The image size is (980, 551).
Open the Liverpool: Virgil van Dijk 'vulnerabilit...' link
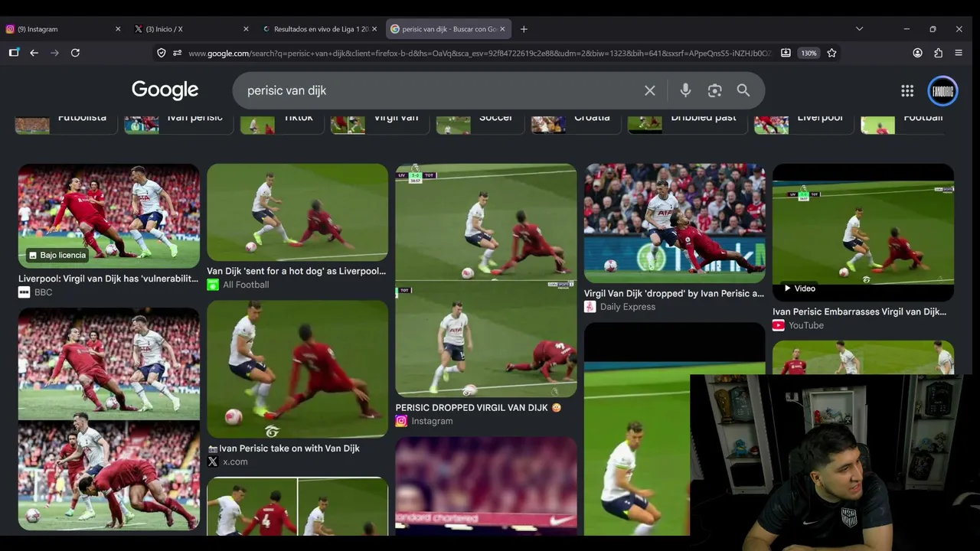tap(109, 279)
